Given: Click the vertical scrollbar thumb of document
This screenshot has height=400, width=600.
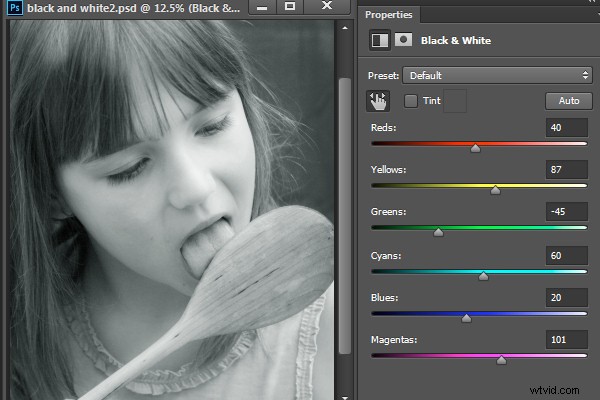Looking at the screenshot, I should click(x=345, y=216).
